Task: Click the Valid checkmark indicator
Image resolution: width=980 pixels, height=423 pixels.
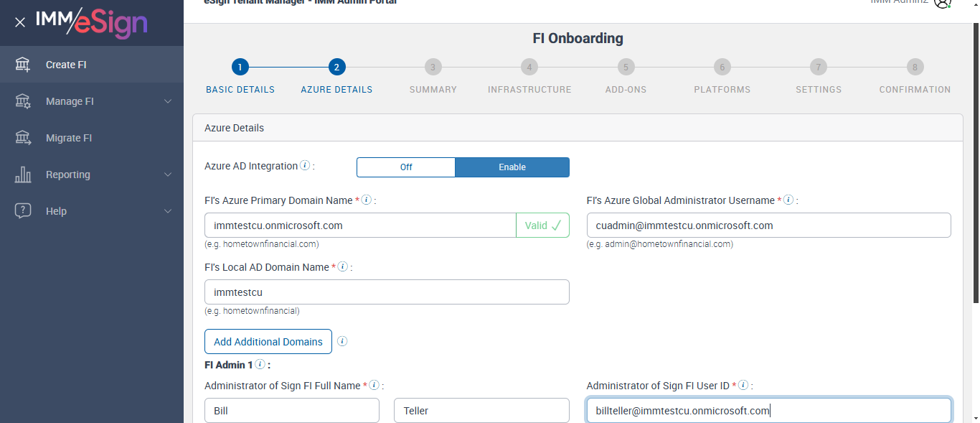Action: coord(543,226)
